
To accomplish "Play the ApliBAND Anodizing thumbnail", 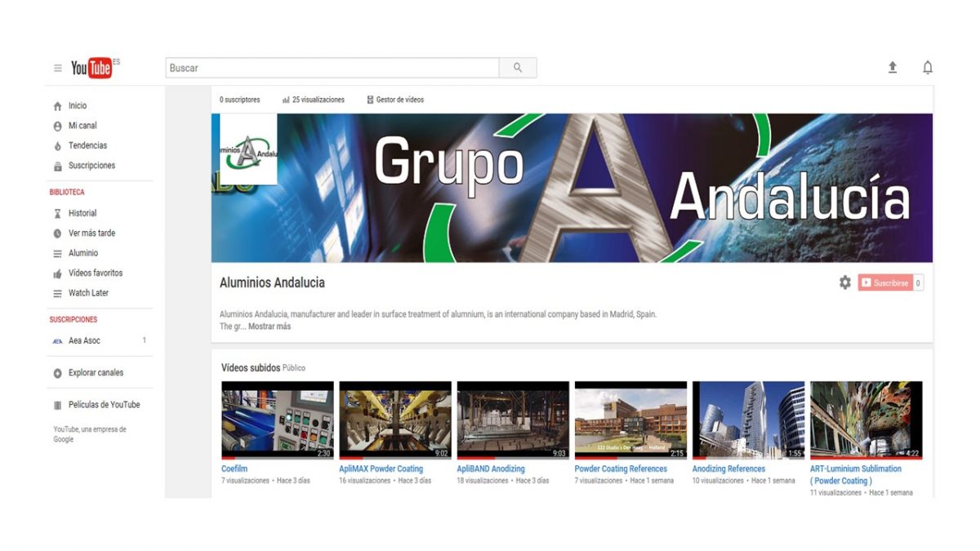I will tap(513, 420).
